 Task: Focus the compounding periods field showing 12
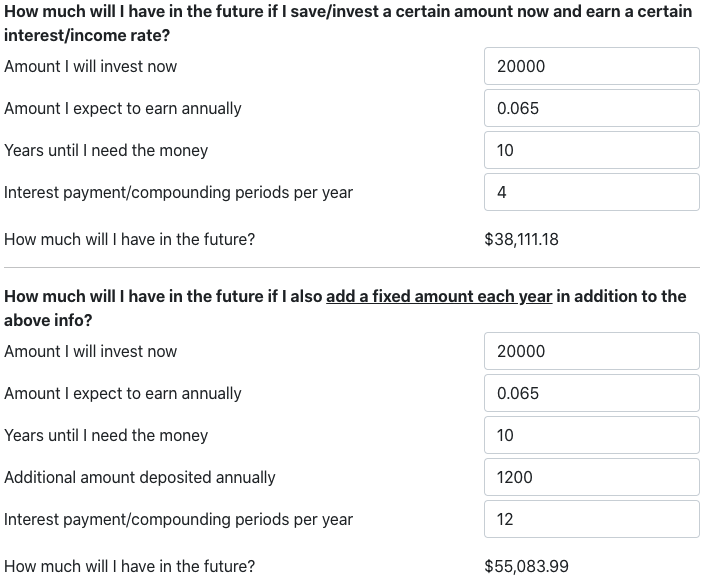[x=592, y=519]
